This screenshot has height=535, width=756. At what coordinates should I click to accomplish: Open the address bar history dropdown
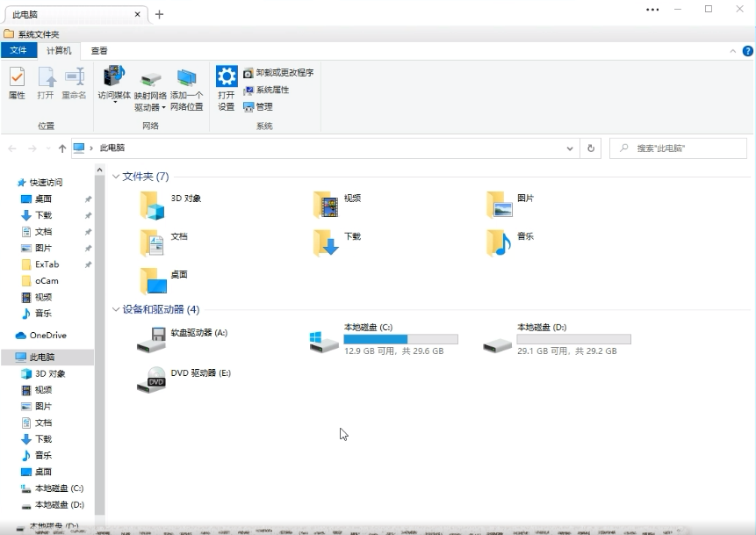570,148
